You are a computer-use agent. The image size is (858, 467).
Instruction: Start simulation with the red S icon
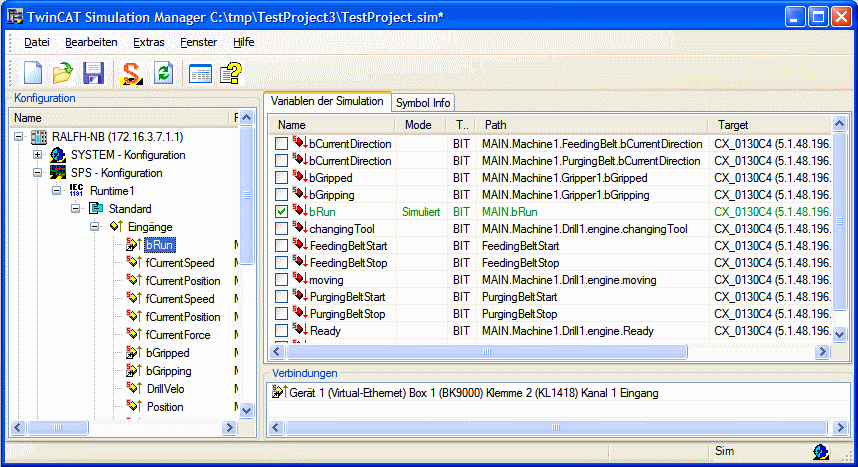(x=132, y=73)
